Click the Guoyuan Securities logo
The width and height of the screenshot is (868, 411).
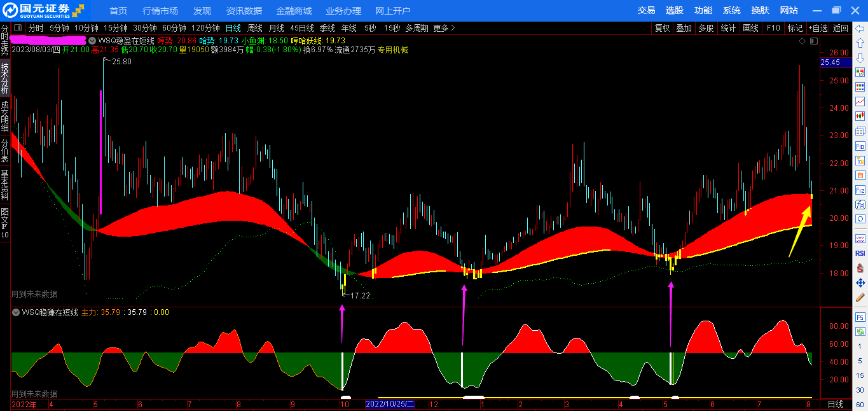43,10
